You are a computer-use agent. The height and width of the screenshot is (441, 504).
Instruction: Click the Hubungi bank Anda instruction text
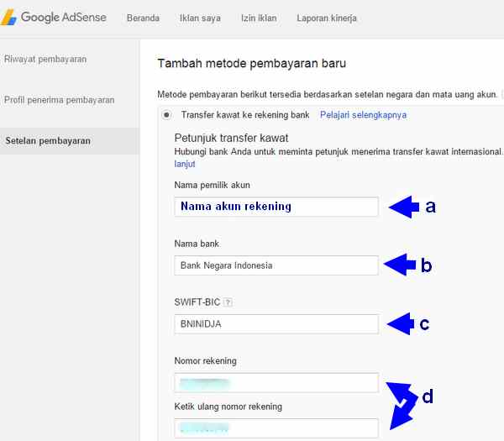339,151
